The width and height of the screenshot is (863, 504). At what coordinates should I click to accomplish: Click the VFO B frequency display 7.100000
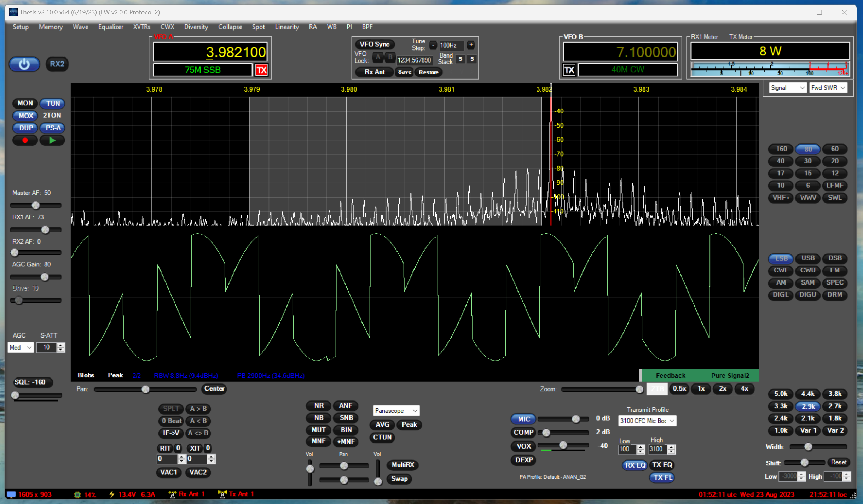coord(620,52)
